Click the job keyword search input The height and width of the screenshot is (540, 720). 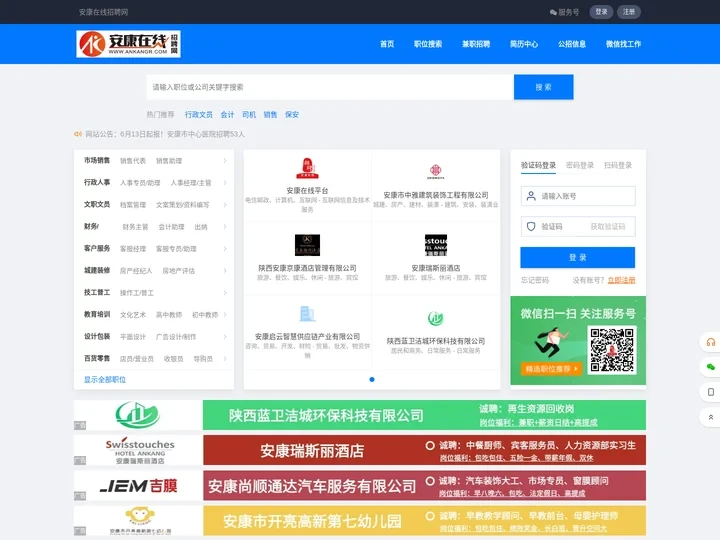click(x=330, y=87)
